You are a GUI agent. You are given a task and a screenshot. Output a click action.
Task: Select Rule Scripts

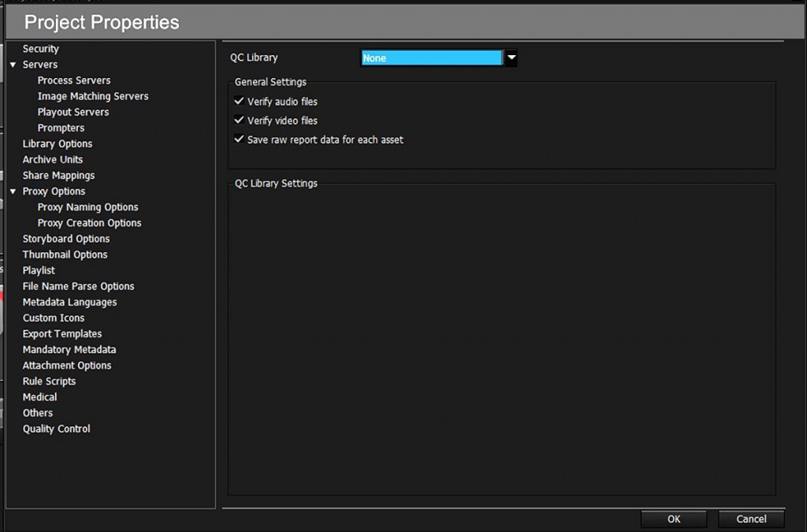(49, 381)
